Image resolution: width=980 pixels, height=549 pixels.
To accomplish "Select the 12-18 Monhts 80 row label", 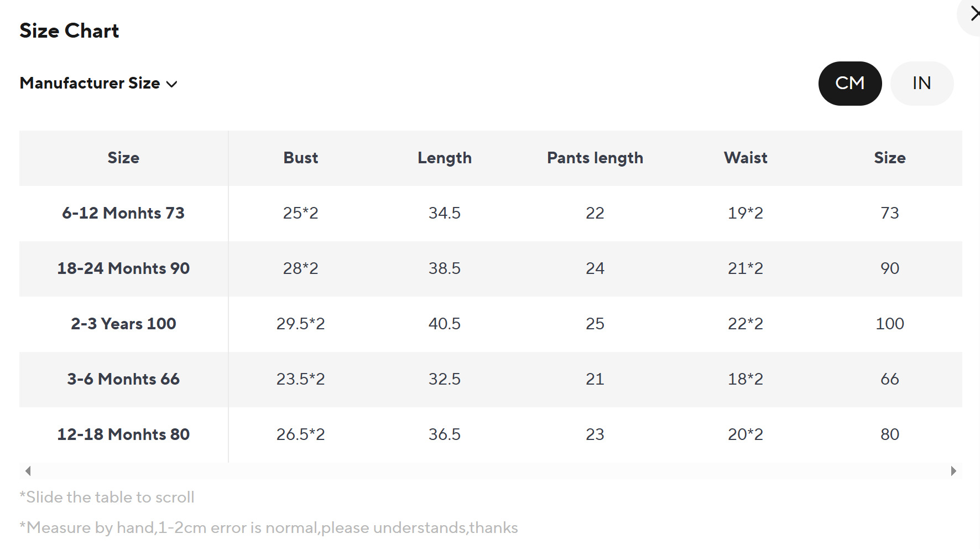I will pyautogui.click(x=123, y=434).
